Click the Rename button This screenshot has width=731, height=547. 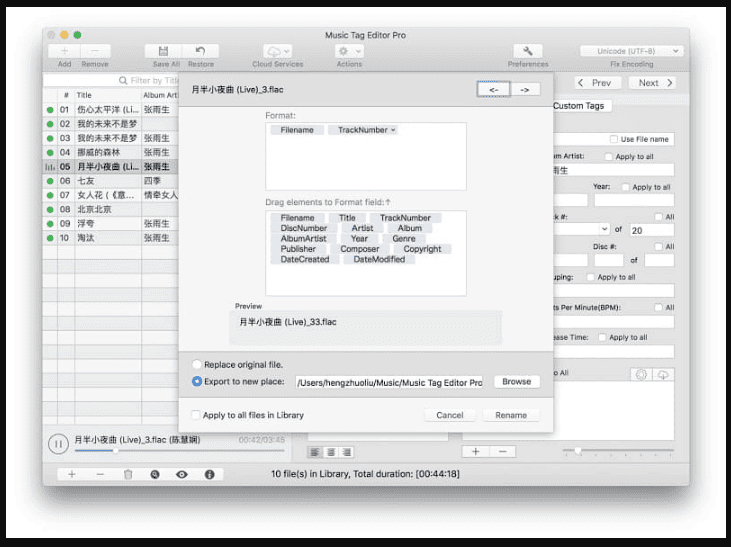tap(511, 415)
